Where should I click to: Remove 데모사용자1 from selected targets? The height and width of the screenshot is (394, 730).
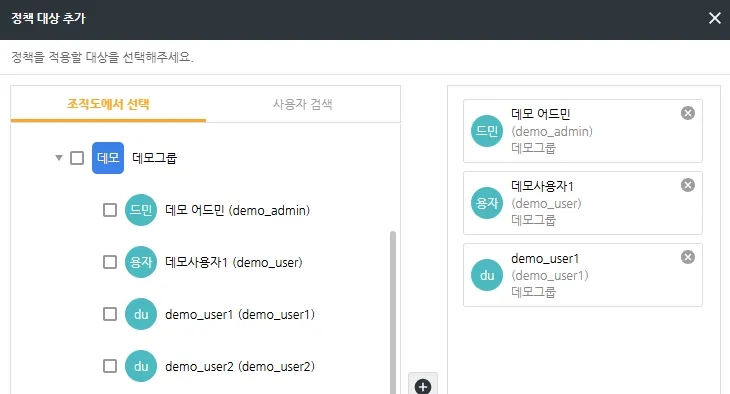pyautogui.click(x=688, y=185)
